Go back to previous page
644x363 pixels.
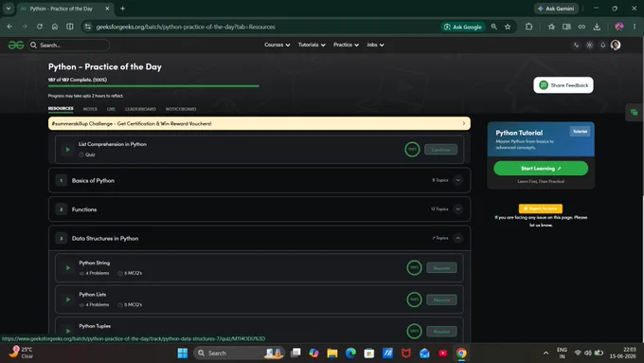click(9, 27)
